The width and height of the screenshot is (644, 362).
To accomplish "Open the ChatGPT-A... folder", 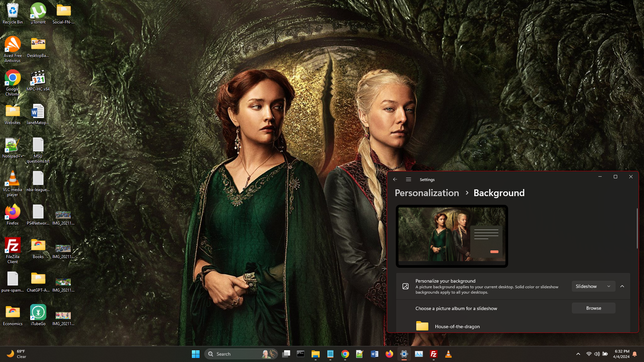I will point(38,282).
